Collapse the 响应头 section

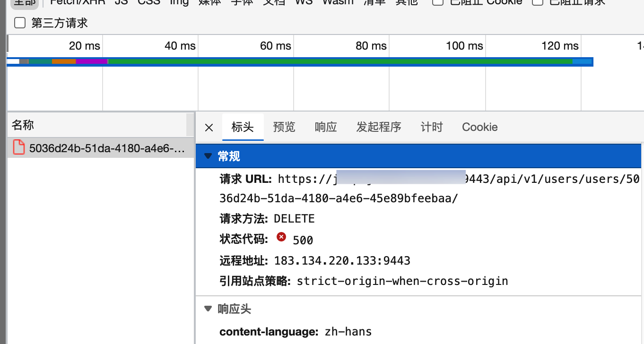pyautogui.click(x=208, y=309)
